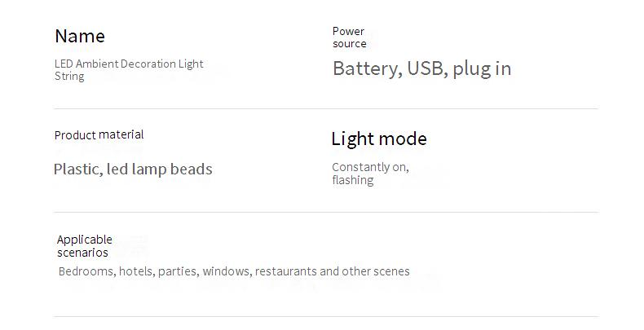Click the "Power source" label
This screenshot has width=644, height=330.
349,37
